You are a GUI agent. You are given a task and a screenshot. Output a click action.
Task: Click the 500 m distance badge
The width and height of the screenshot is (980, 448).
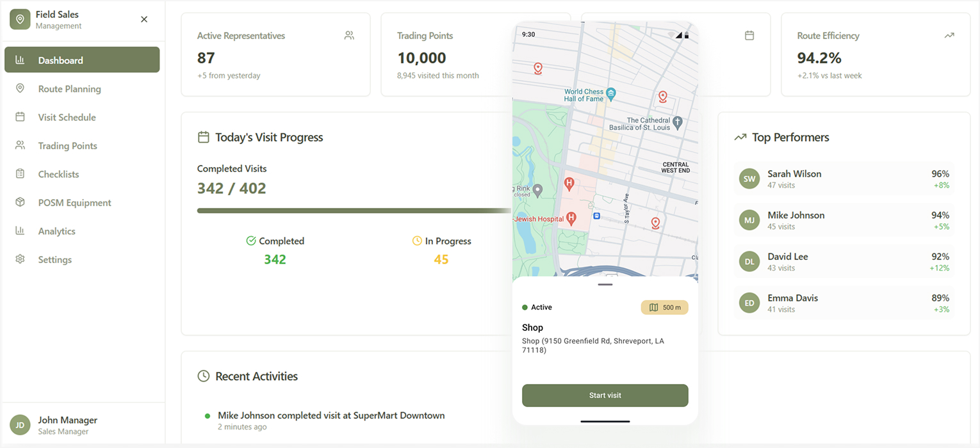point(664,308)
